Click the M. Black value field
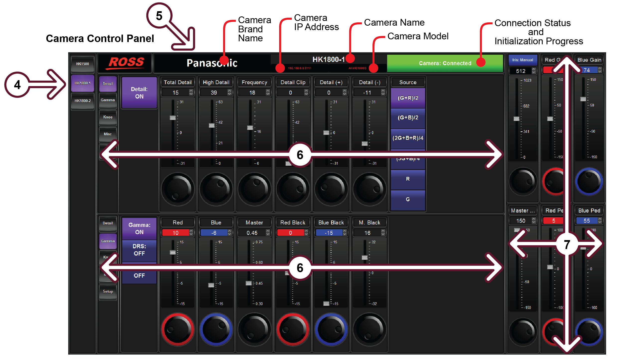This screenshot has height=364, width=621. (367, 233)
